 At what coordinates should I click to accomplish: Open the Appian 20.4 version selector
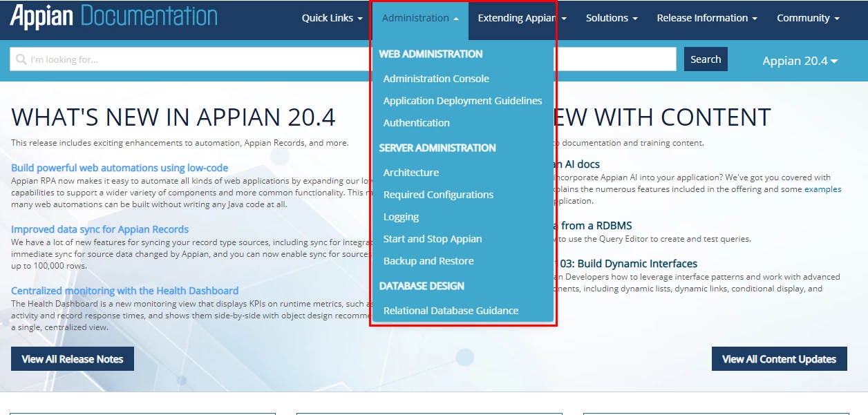[800, 61]
